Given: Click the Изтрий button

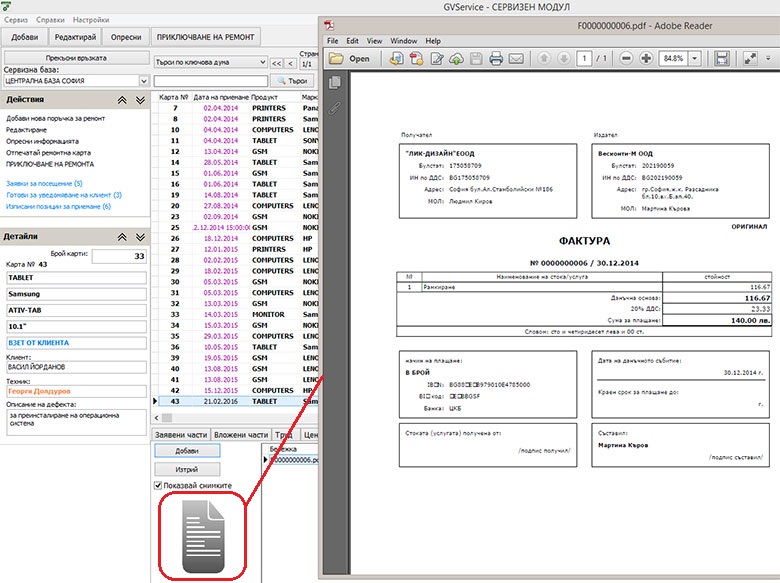Looking at the screenshot, I should [187, 469].
